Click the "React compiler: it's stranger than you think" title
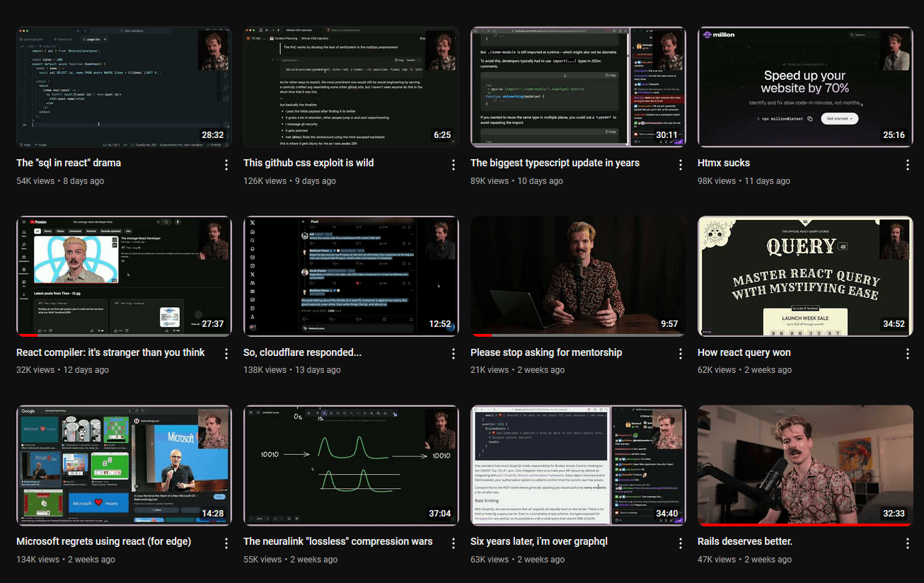This screenshot has width=924, height=583. [x=110, y=352]
